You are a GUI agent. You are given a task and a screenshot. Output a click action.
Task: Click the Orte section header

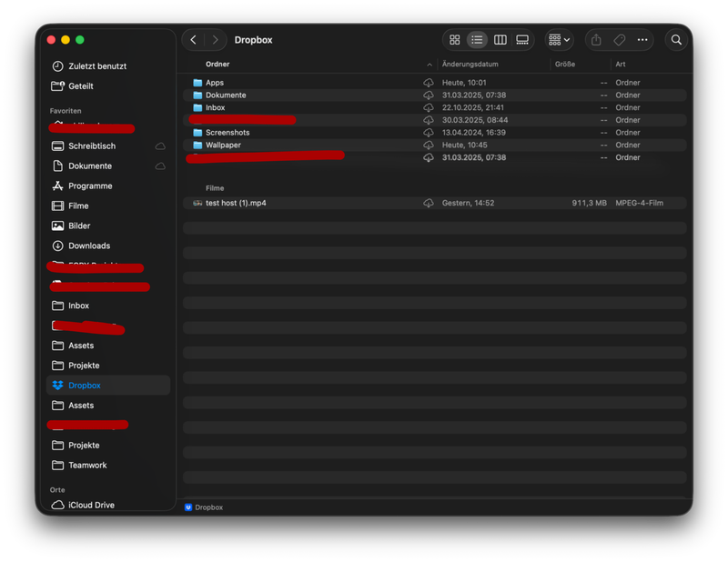pyautogui.click(x=57, y=490)
